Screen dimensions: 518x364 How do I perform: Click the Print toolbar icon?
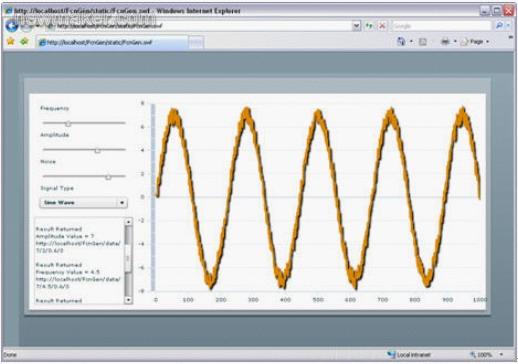coord(445,42)
